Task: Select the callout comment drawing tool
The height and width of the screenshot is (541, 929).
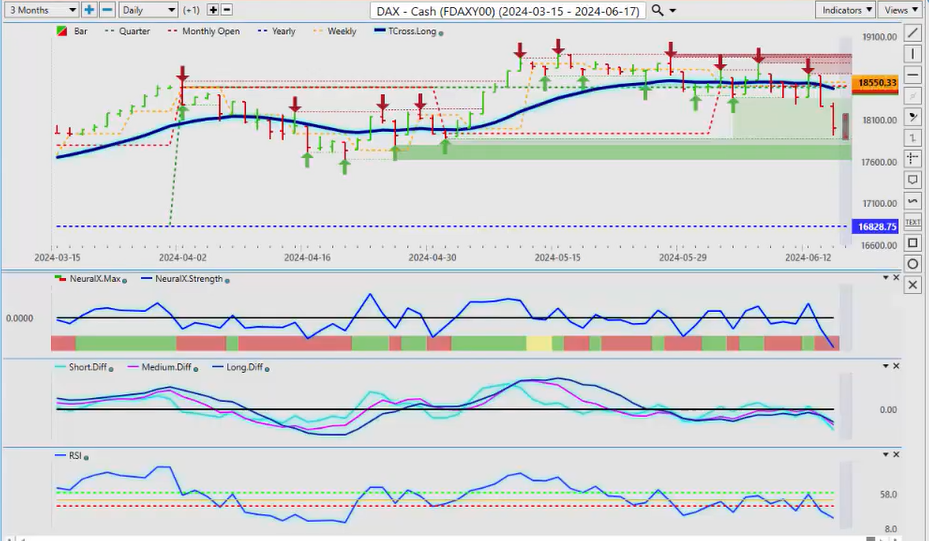Action: coord(912,179)
